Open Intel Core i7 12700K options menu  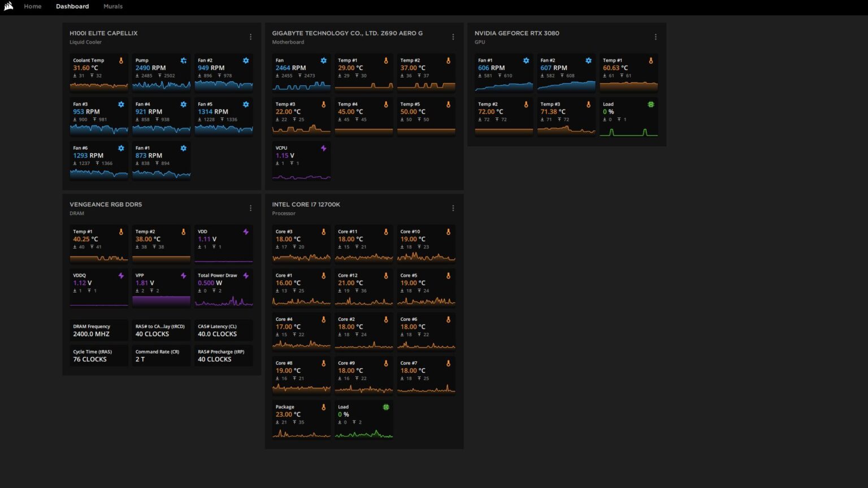tap(453, 208)
